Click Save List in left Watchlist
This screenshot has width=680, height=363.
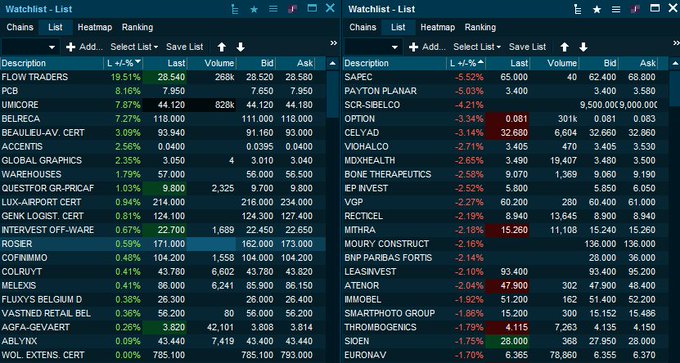click(x=185, y=47)
